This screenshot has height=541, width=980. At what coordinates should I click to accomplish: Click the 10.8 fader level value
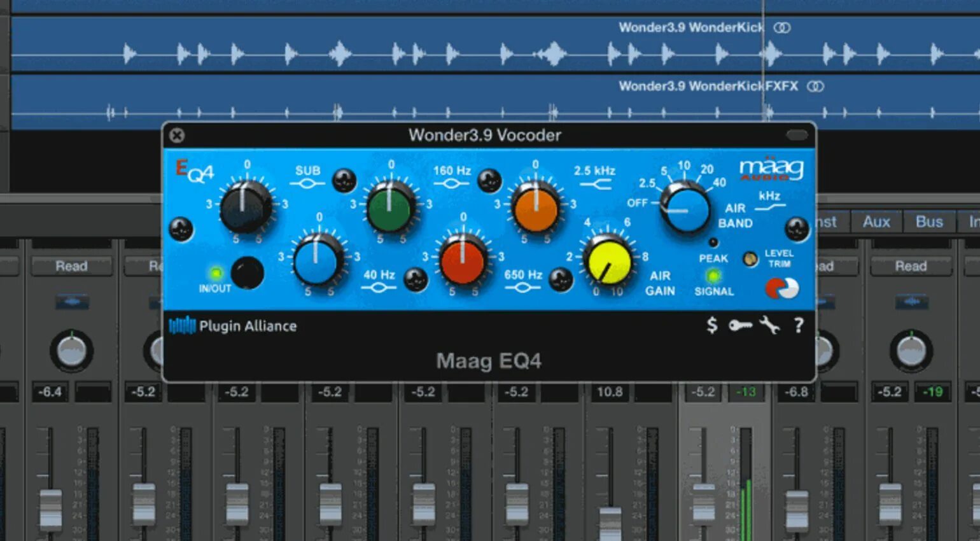coord(610,392)
